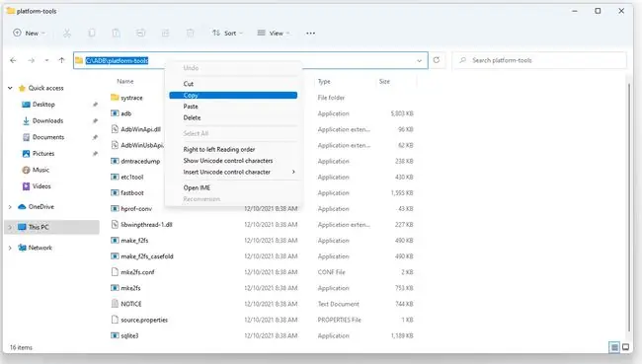Expand the This PC tree node

10,227
